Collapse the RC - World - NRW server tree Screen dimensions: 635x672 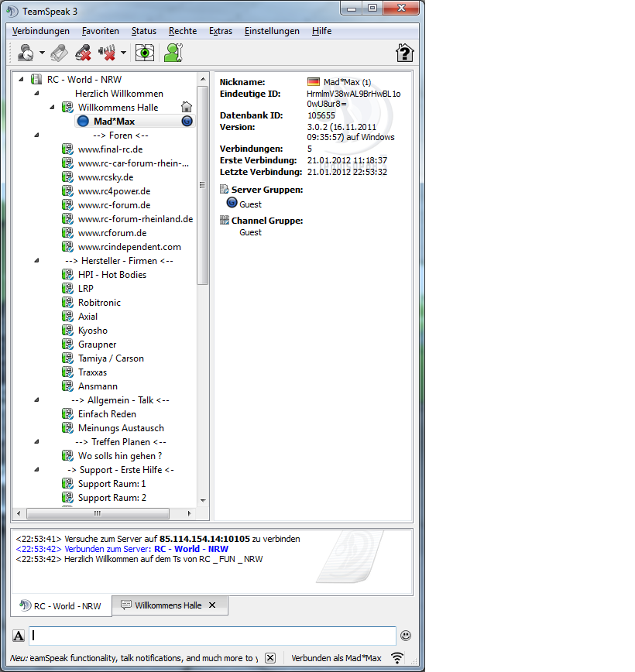21,80
